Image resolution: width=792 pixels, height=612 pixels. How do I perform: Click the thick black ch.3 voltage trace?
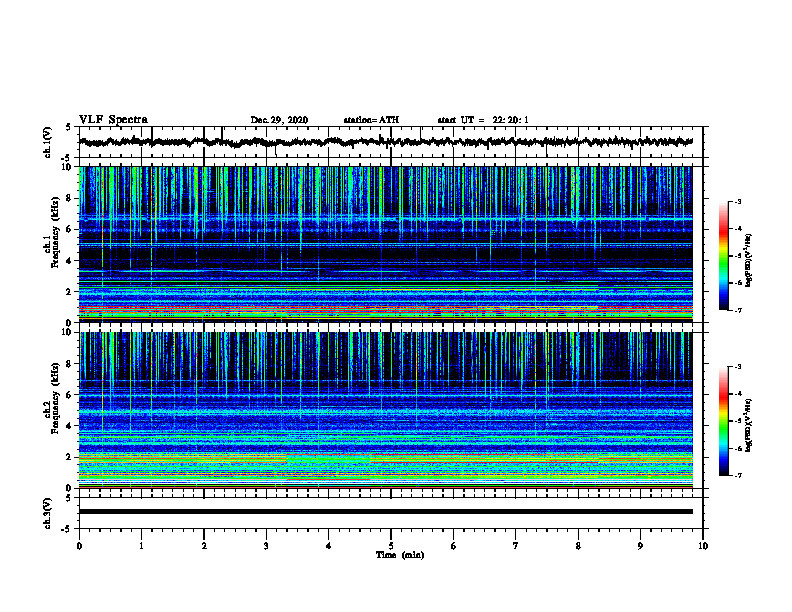tap(385, 512)
